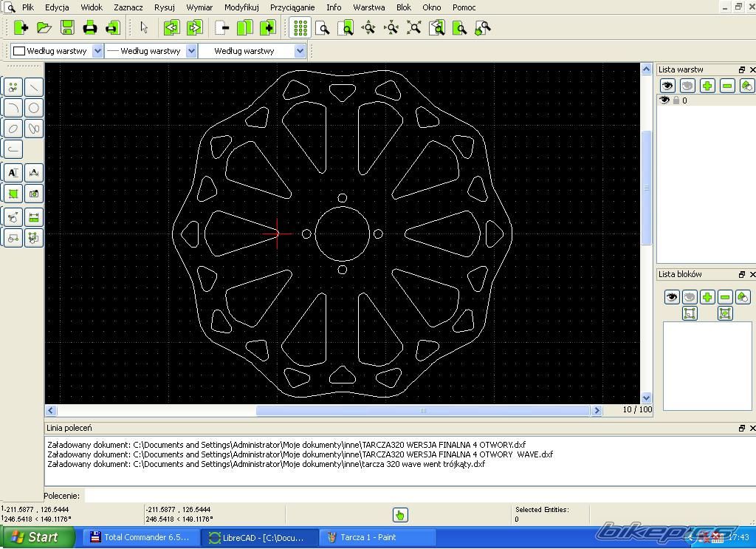This screenshot has height=549, width=756.
Task: Open the Przyciąganie menu
Action: tap(292, 7)
